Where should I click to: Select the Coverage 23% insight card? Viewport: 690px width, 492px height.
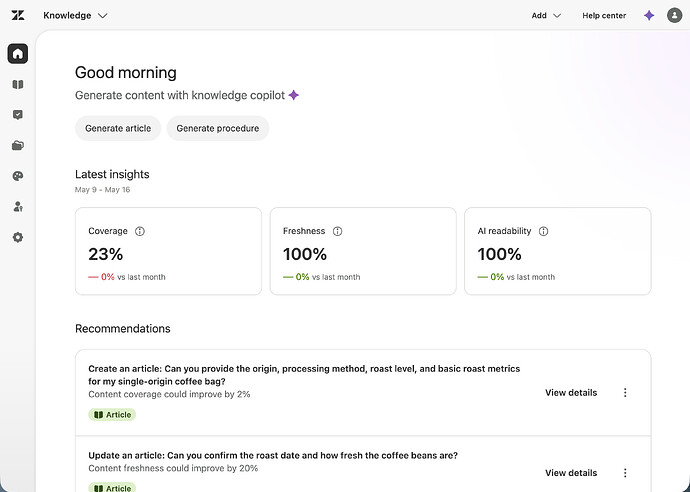[169, 251]
